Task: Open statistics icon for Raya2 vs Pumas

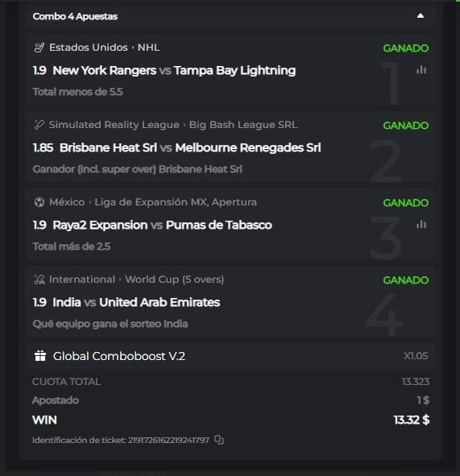Action: coord(421,225)
